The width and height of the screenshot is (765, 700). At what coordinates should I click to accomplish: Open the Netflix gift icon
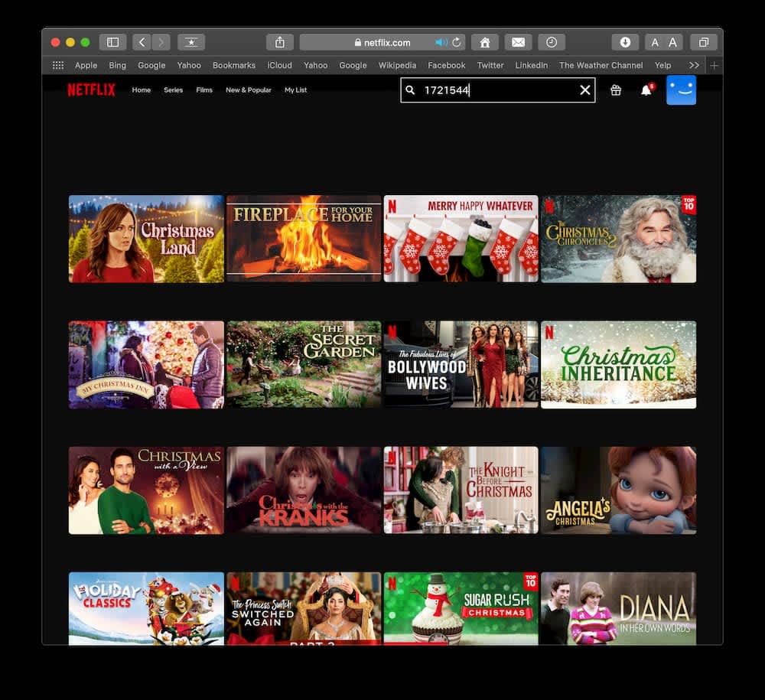pyautogui.click(x=616, y=90)
